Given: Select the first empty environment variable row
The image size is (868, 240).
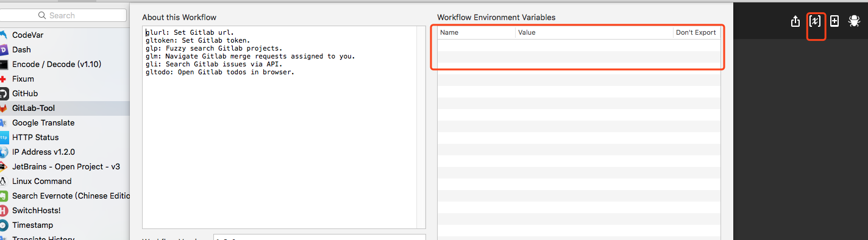Looking at the screenshot, I should 578,45.
